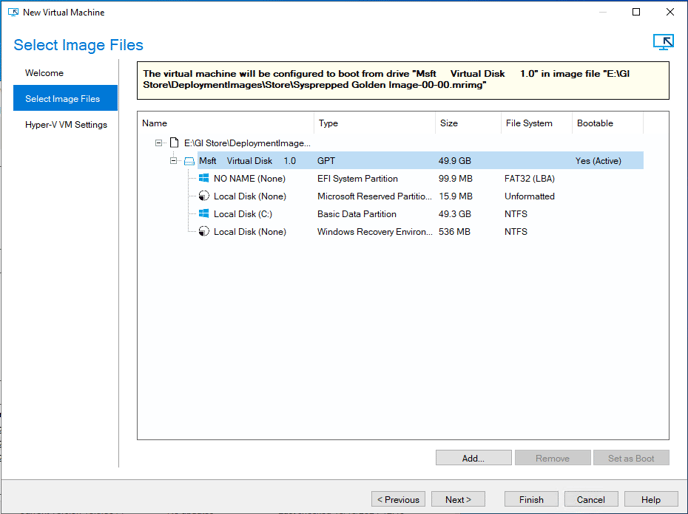Click the Finish button
This screenshot has width=688, height=514.
(531, 499)
